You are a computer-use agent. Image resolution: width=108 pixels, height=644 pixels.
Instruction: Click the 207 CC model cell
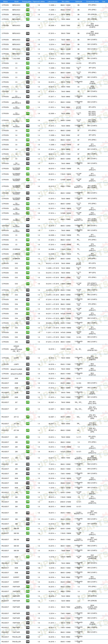16,417
